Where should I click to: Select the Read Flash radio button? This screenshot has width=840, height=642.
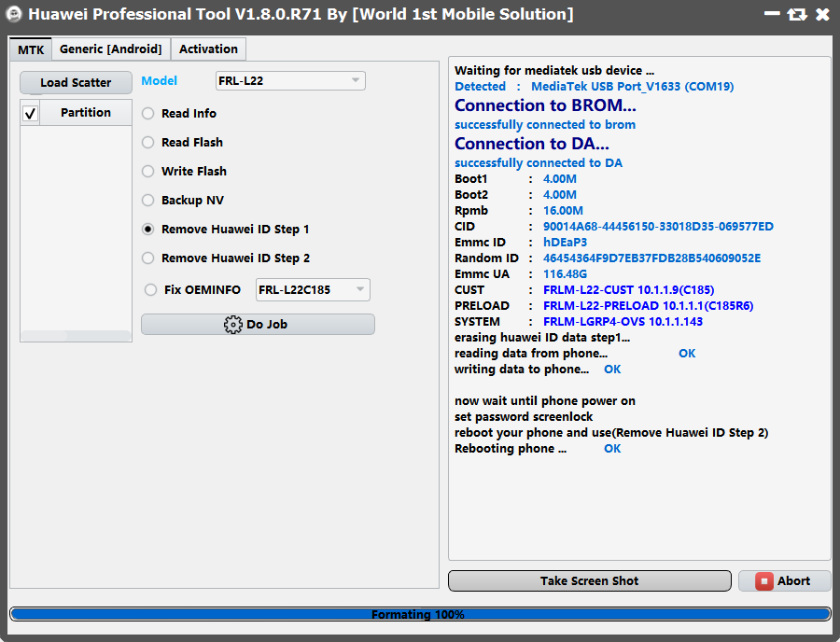147,142
